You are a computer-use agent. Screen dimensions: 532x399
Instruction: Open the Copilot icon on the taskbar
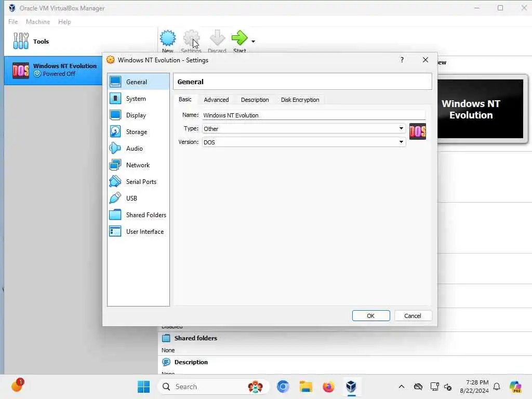pos(516,387)
